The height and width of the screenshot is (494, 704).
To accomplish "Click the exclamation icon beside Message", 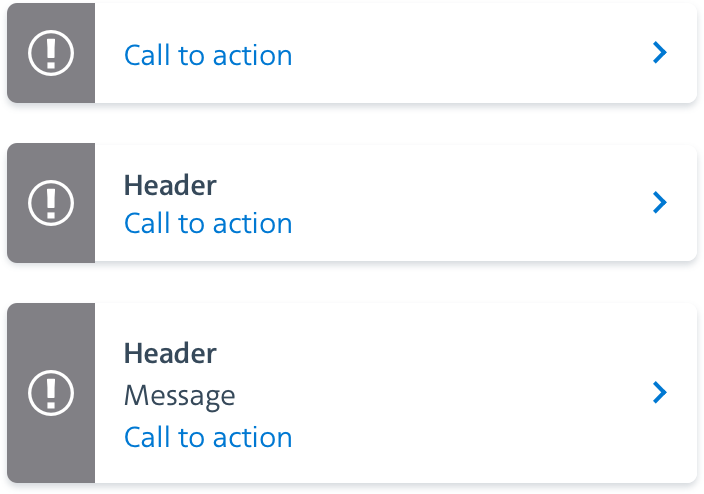I will click(51, 392).
